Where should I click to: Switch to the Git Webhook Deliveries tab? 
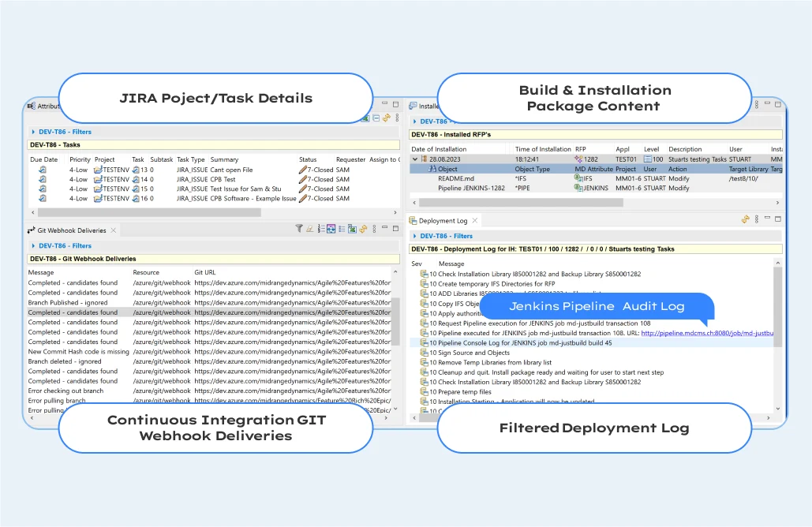71,230
